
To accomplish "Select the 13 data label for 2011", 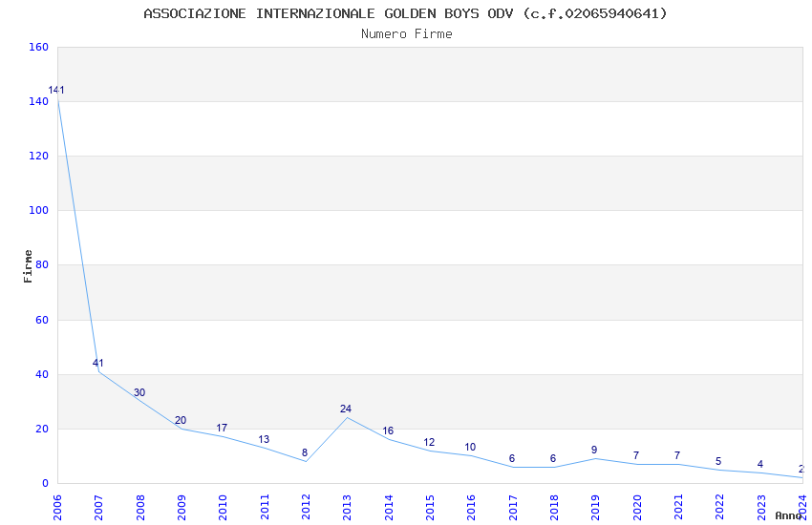I will [264, 439].
